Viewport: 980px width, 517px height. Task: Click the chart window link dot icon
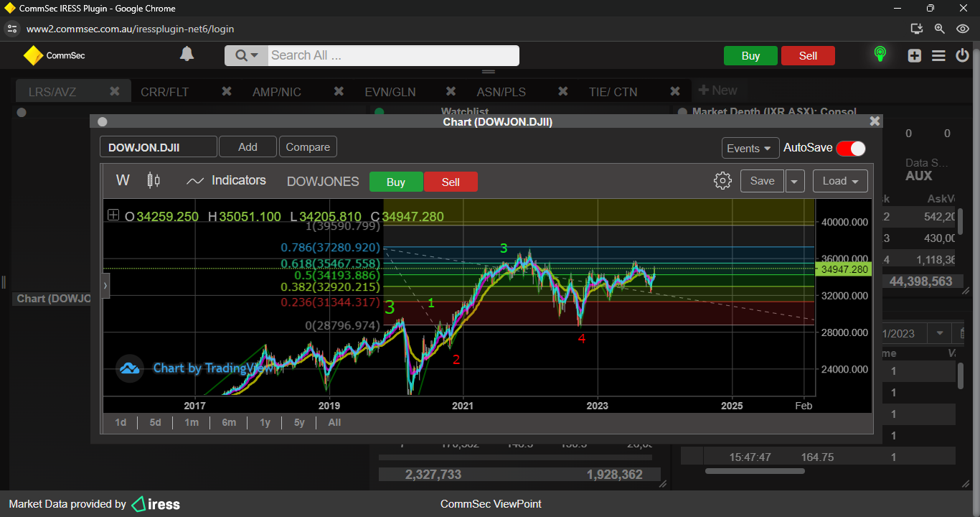[x=102, y=122]
